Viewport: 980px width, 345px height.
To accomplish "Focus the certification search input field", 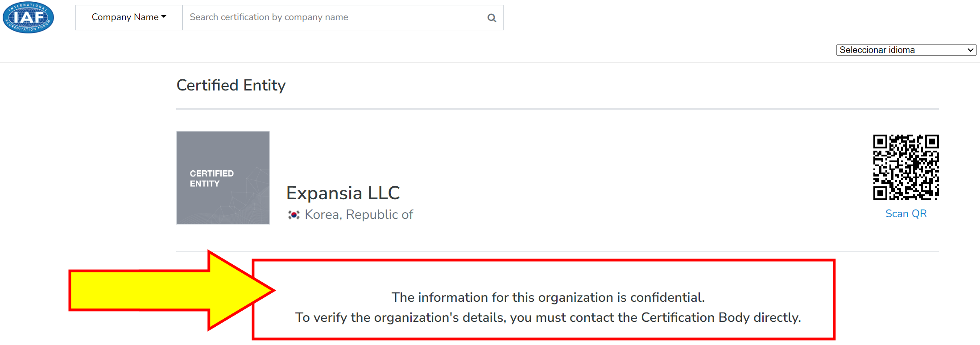I will tap(335, 17).
